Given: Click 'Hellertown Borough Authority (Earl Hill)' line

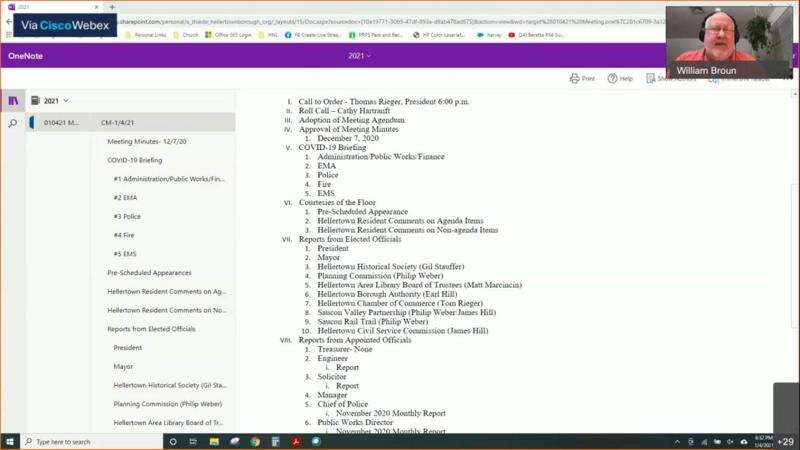Looking at the screenshot, I should (x=387, y=294).
